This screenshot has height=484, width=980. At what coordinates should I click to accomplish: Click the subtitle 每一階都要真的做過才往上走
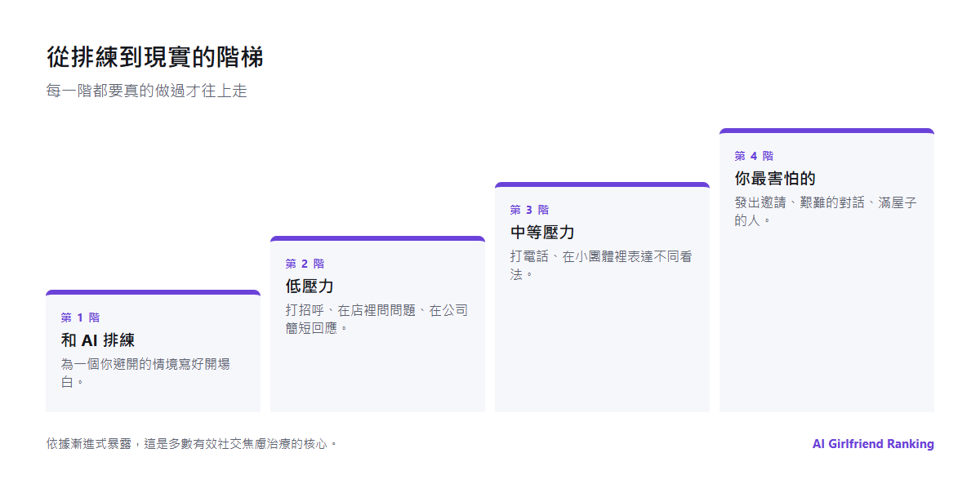[146, 91]
